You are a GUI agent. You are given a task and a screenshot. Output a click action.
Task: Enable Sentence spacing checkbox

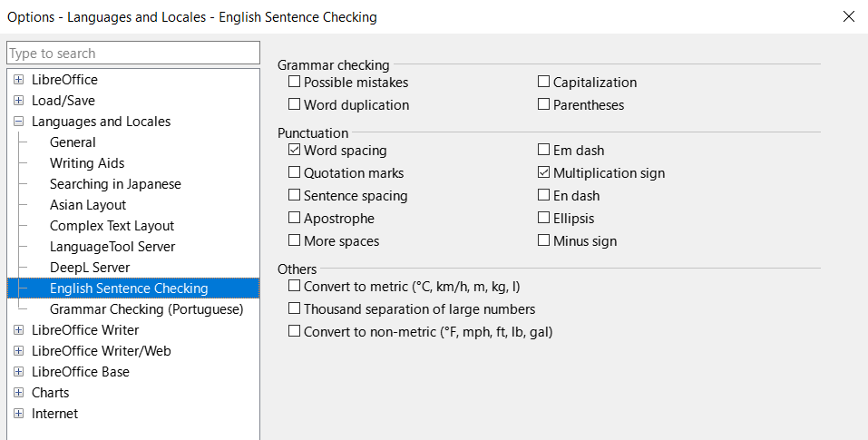click(295, 195)
